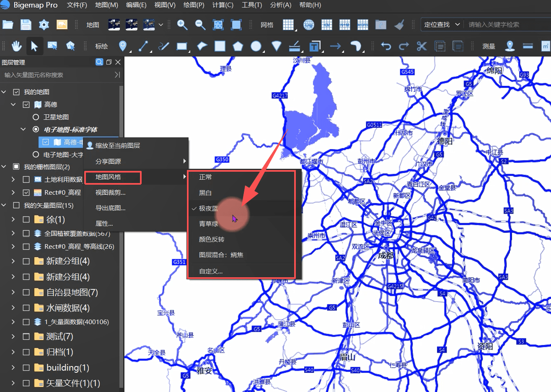Choose the text label T tool
Viewport: 551px width, 392px height.
[314, 46]
